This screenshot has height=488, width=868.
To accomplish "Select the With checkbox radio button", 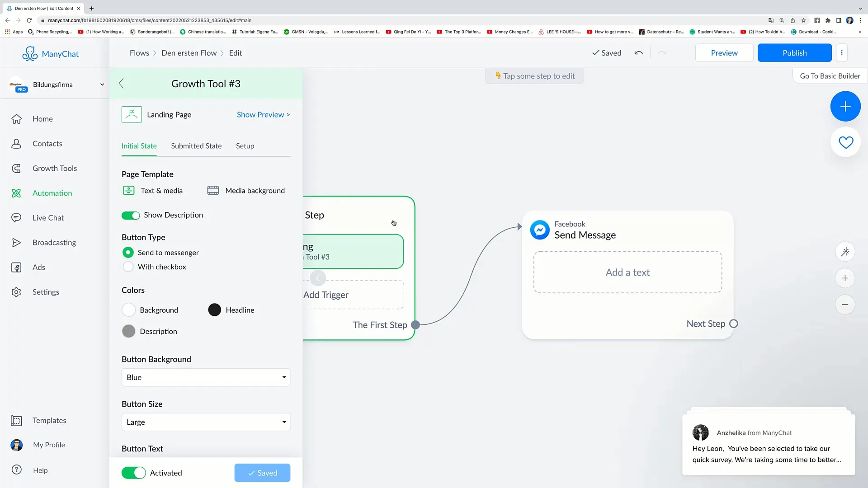I will 128,266.
